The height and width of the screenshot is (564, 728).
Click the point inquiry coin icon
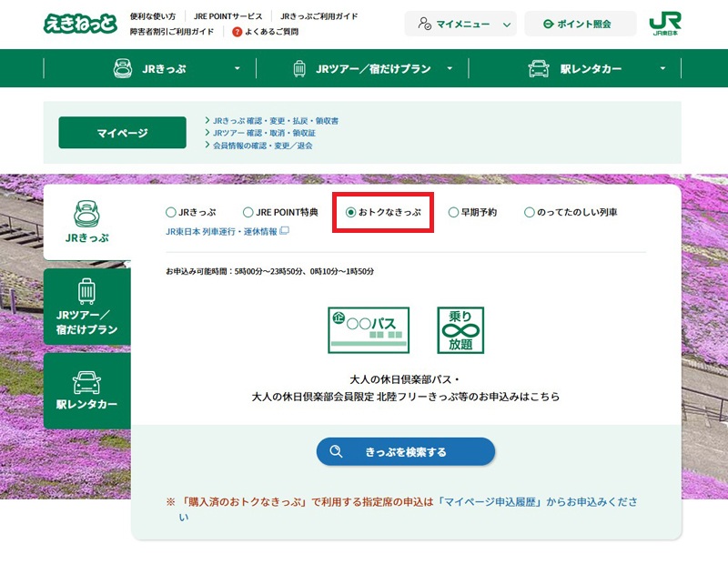point(548,24)
